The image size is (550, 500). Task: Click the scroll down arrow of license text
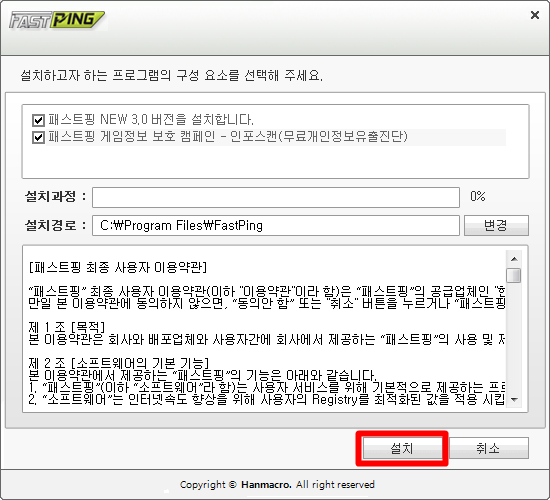(514, 400)
